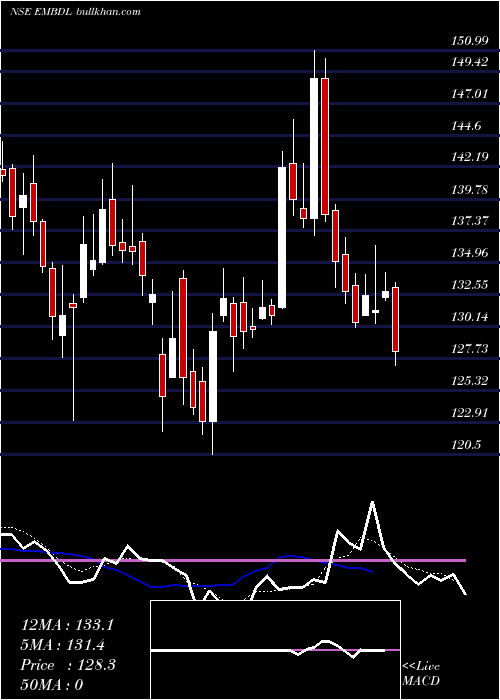Click the MACD inset box line chart
The height and width of the screenshot is (700, 500).
(275, 650)
